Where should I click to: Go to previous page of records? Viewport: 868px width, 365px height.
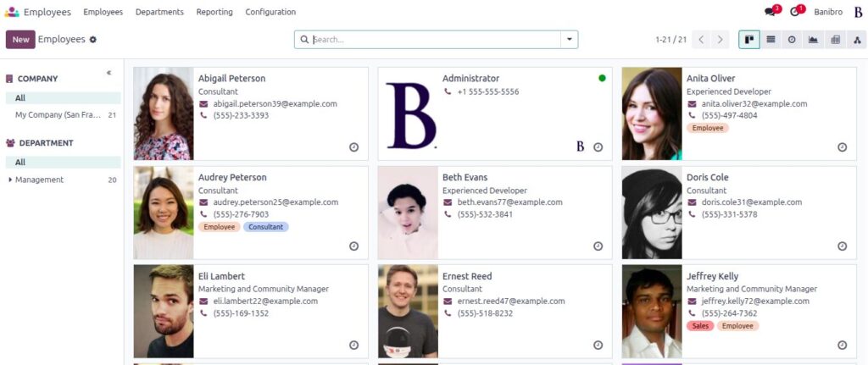pos(701,40)
